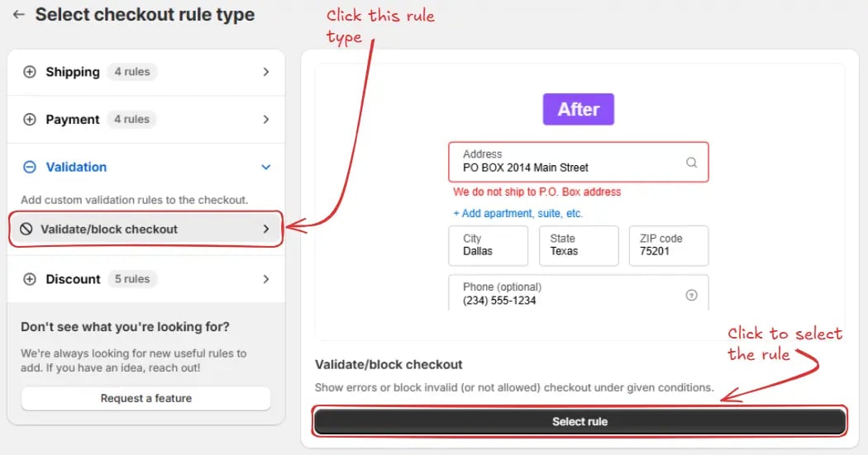Image resolution: width=868 pixels, height=455 pixels.
Task: Click the City field showing Dallas
Action: [489, 245]
